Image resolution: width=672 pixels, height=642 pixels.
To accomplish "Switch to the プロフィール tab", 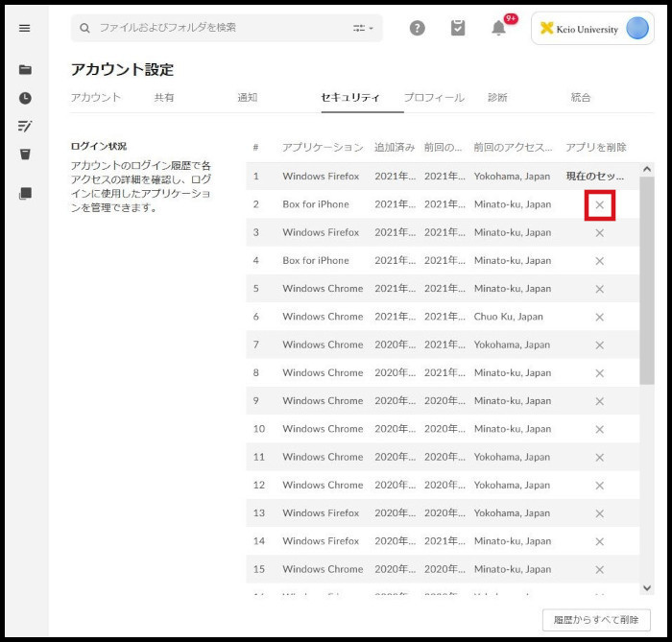I will coord(434,97).
